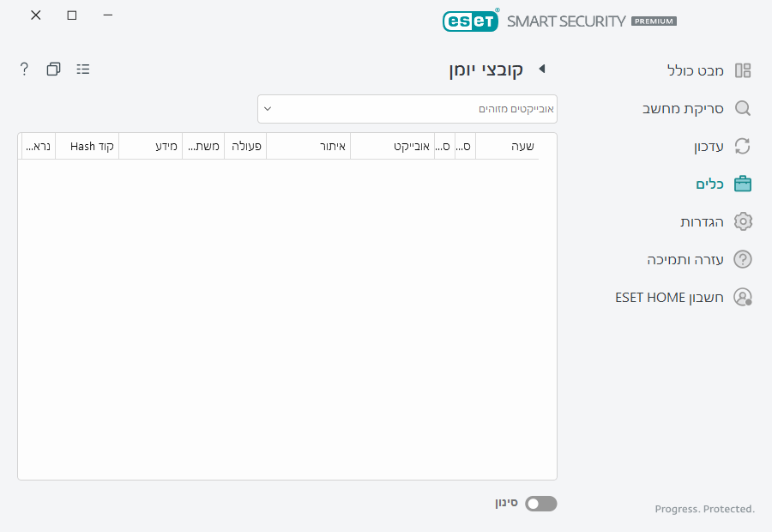The width and height of the screenshot is (772, 532).
Task: Click the question mark help icon
Action: (23, 69)
